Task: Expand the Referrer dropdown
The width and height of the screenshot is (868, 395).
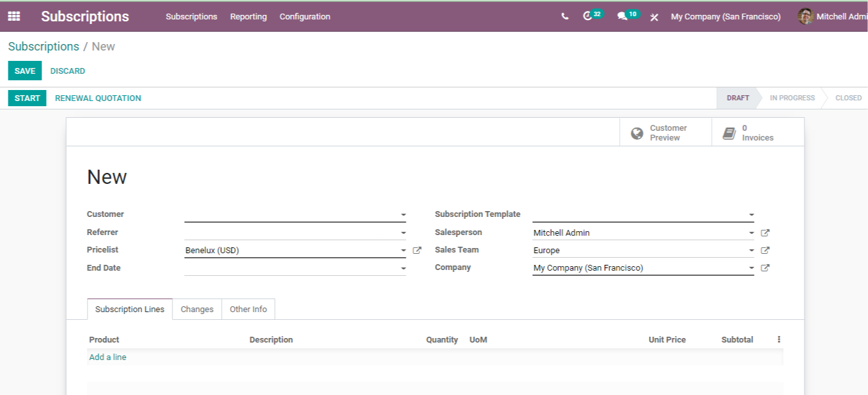Action: pyautogui.click(x=403, y=232)
